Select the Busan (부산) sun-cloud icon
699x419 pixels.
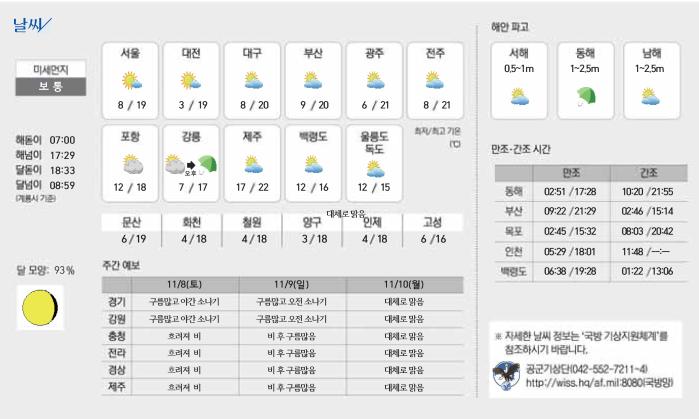pyautogui.click(x=313, y=81)
